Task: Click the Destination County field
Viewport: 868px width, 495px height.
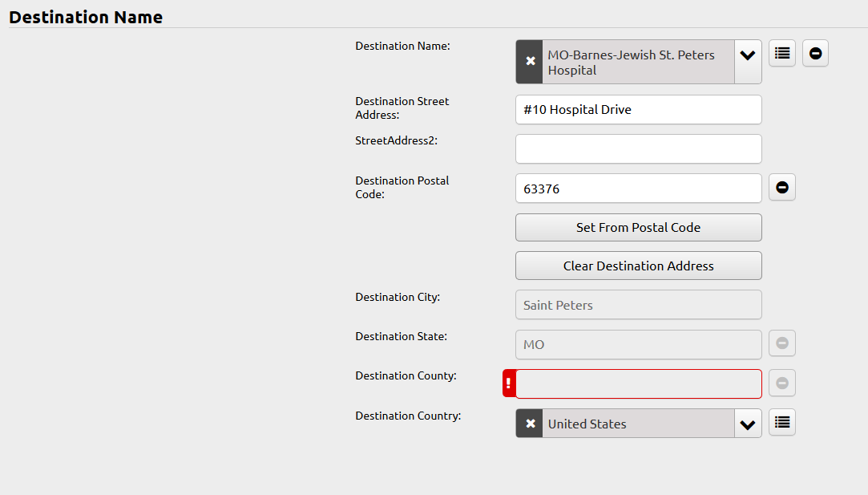Action: pyautogui.click(x=638, y=383)
